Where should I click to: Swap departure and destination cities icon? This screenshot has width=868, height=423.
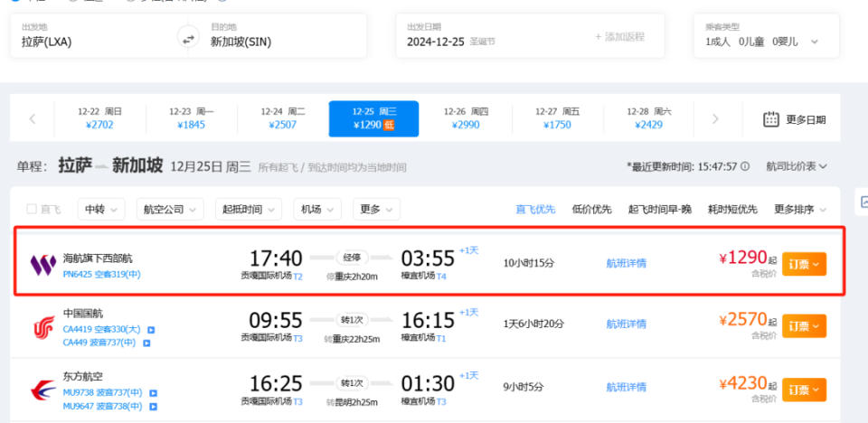(x=188, y=39)
